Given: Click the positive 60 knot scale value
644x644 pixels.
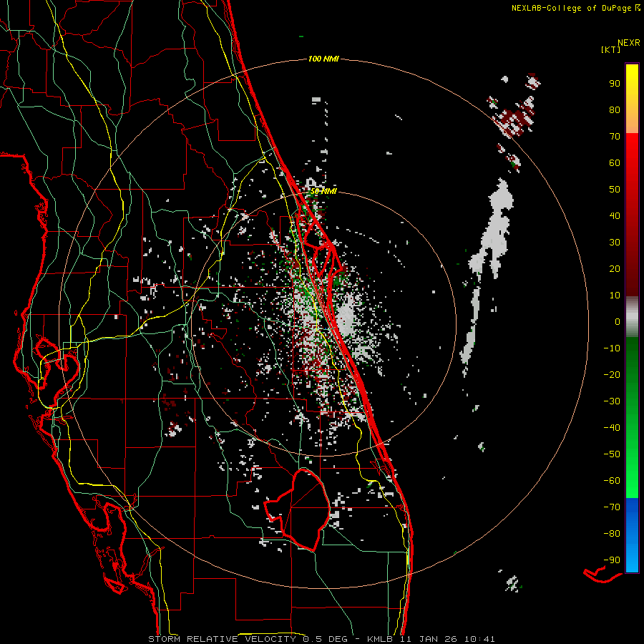Looking at the screenshot, I should (615, 162).
